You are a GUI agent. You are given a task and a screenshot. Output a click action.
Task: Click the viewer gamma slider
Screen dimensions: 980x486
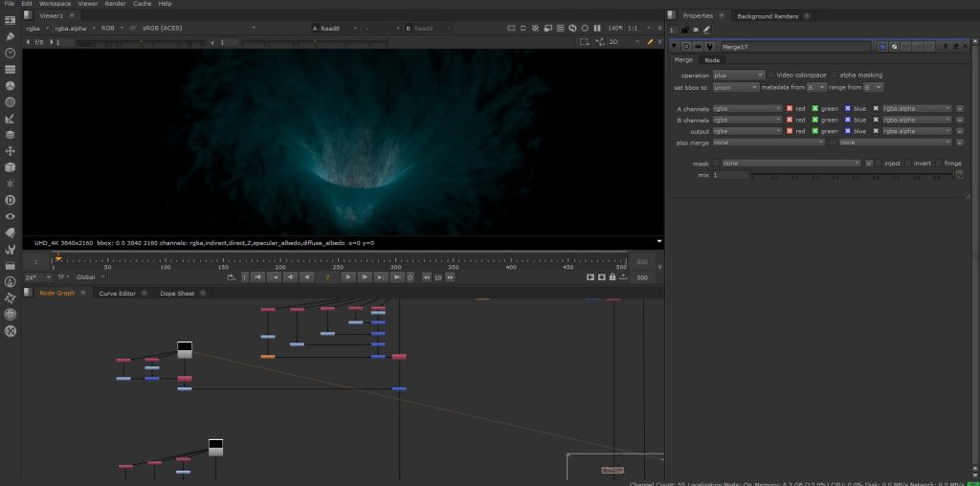[313, 42]
